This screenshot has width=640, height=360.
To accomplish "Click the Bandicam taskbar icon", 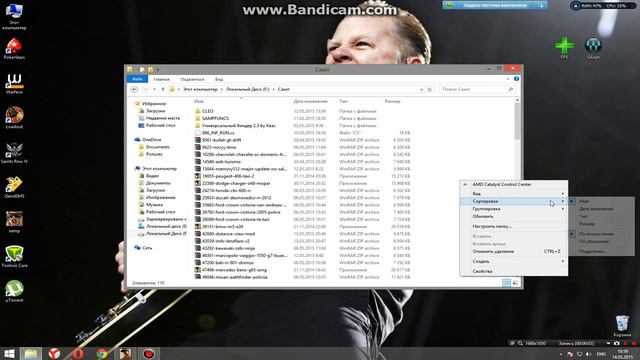I will 149,353.
